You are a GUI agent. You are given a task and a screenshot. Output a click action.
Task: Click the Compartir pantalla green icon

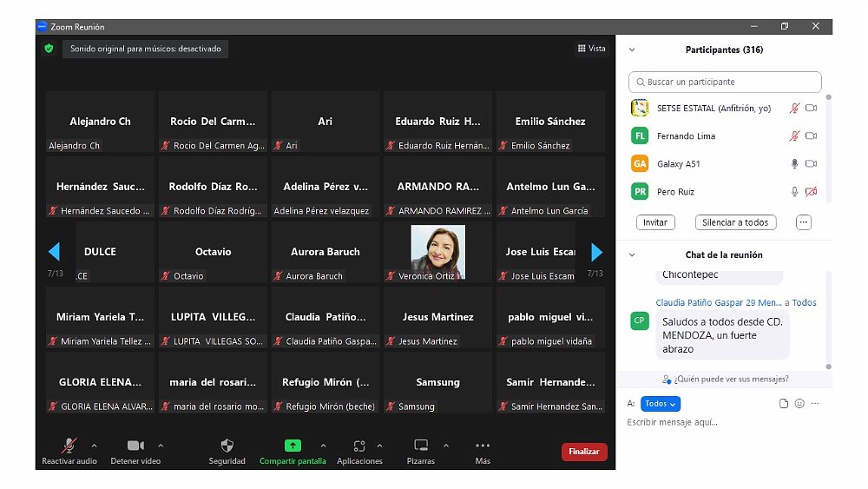click(293, 446)
